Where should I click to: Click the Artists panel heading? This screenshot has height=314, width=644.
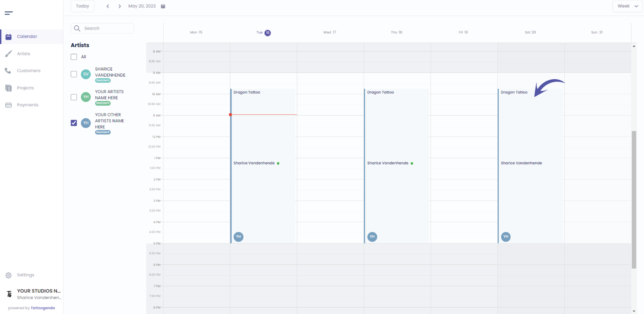click(x=80, y=45)
